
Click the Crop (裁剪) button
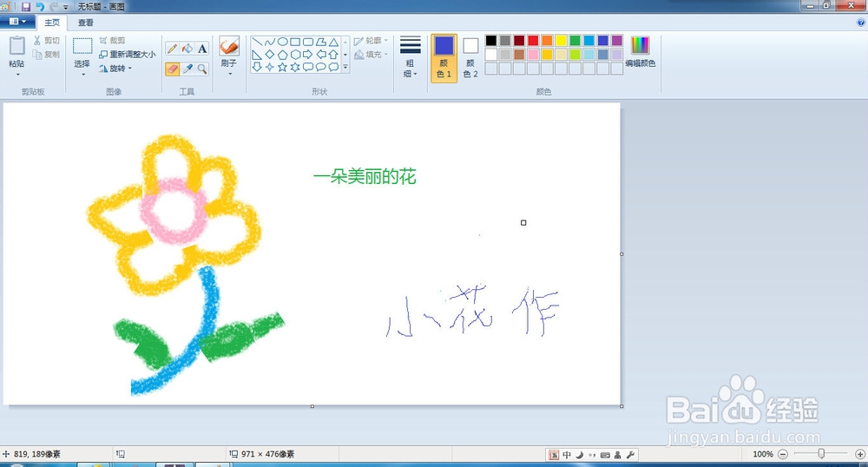(112, 41)
